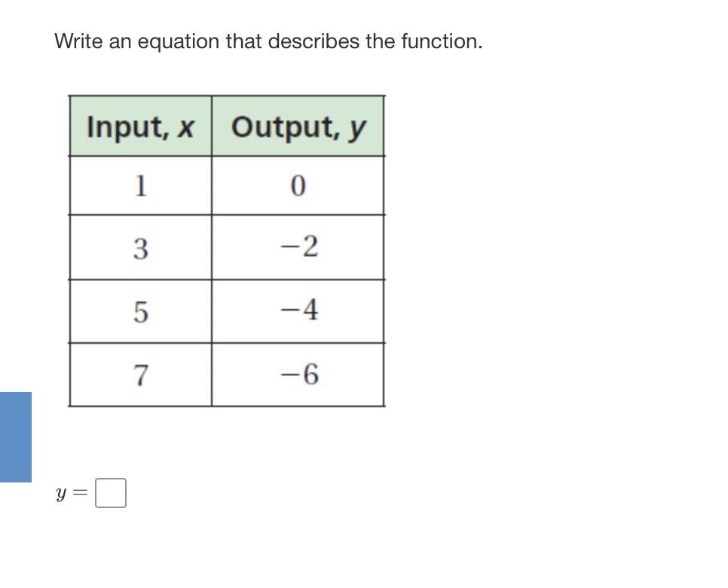The width and height of the screenshot is (728, 588).
Task: Click the italic y in the Output header
Action: (x=357, y=128)
